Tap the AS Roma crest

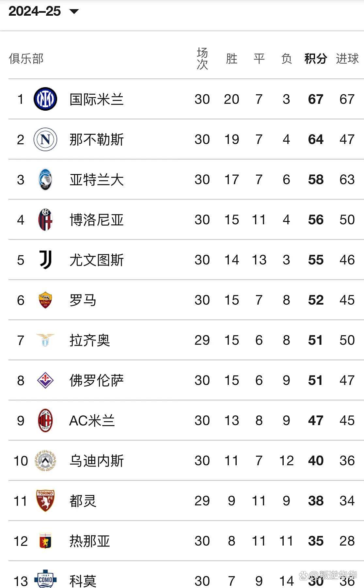45,300
